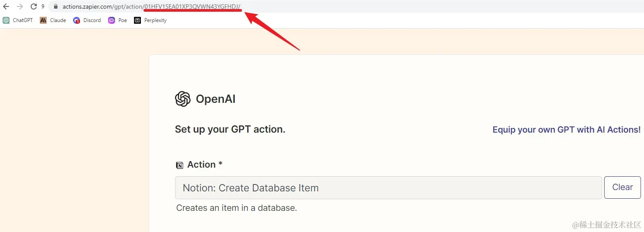Go back using the browser back arrow

coord(6,6)
